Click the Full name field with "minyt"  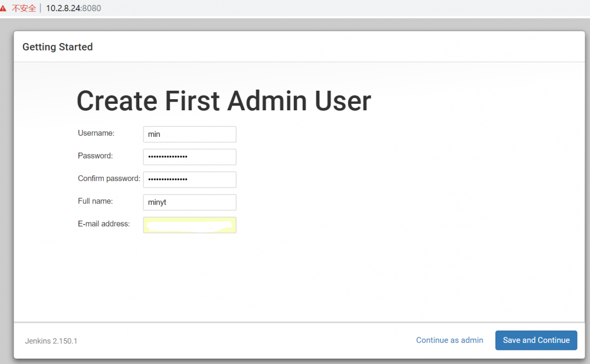coord(189,202)
